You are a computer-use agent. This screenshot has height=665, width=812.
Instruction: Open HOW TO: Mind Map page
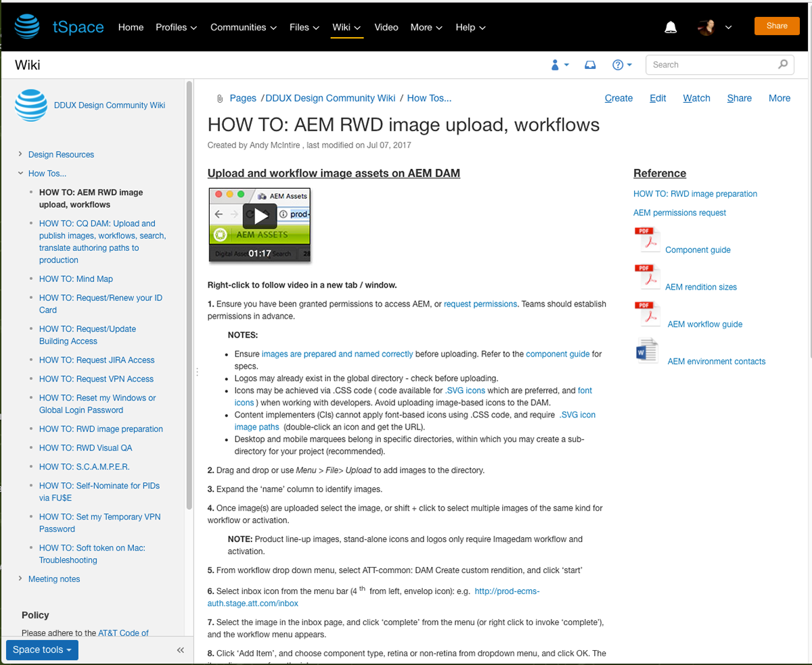tap(76, 279)
